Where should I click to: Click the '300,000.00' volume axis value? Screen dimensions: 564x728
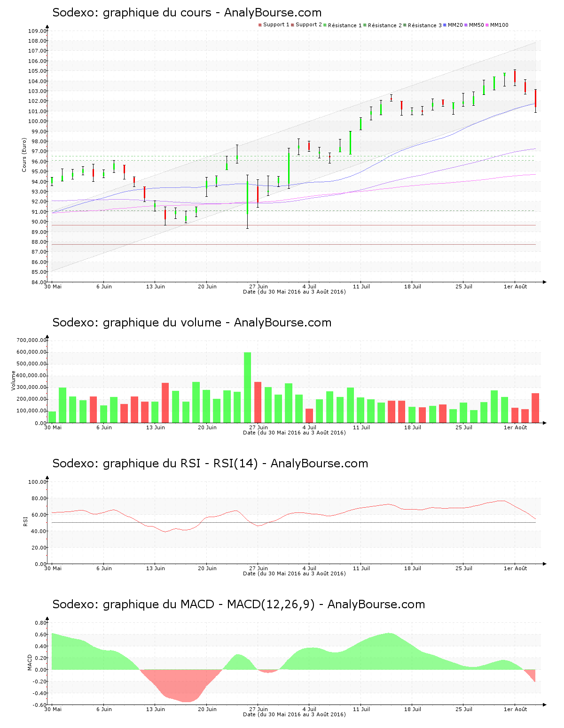31,387
